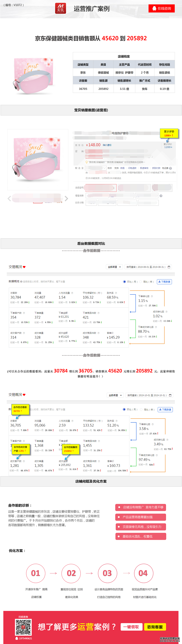Select 同比(年) radio in August dashboard
The image size is (182, 644).
[x=140, y=282]
